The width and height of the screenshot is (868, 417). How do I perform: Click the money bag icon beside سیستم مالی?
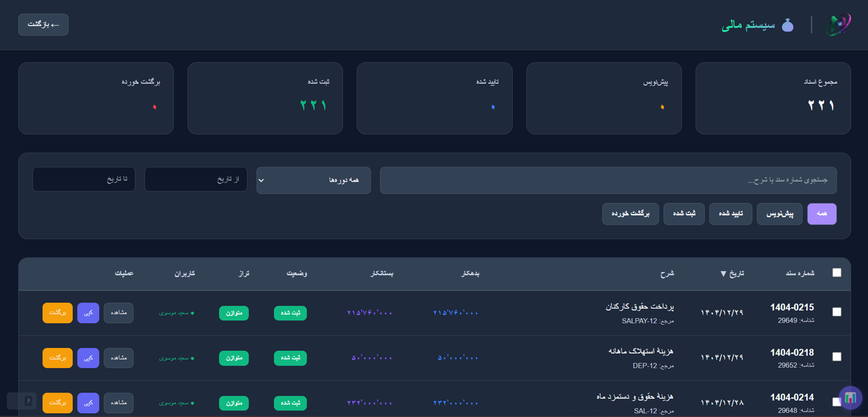point(788,25)
